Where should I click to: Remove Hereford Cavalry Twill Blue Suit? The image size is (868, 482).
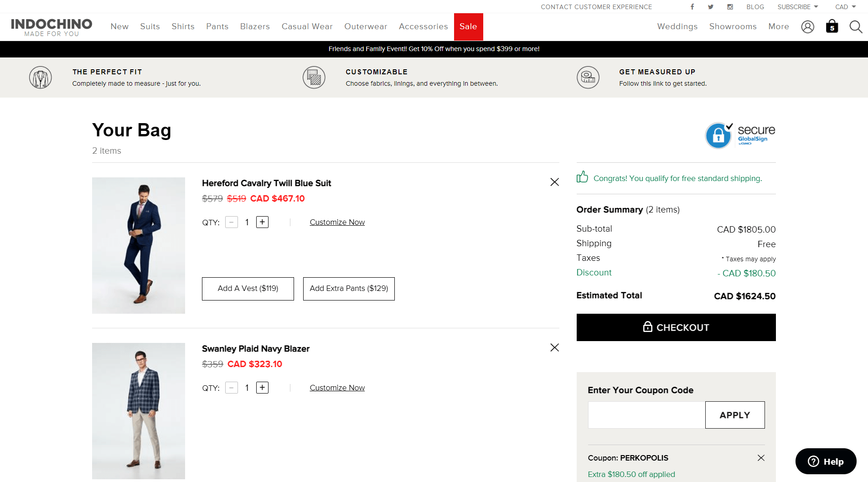(554, 182)
